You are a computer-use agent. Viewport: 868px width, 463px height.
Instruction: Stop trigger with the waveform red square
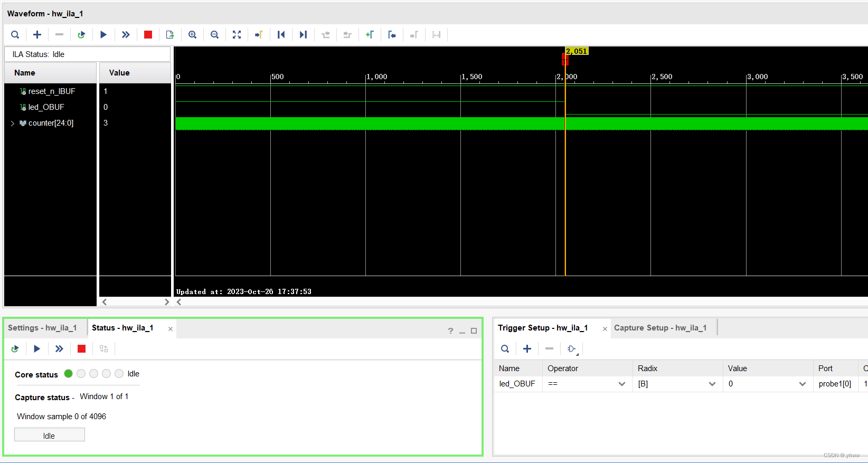(x=148, y=35)
